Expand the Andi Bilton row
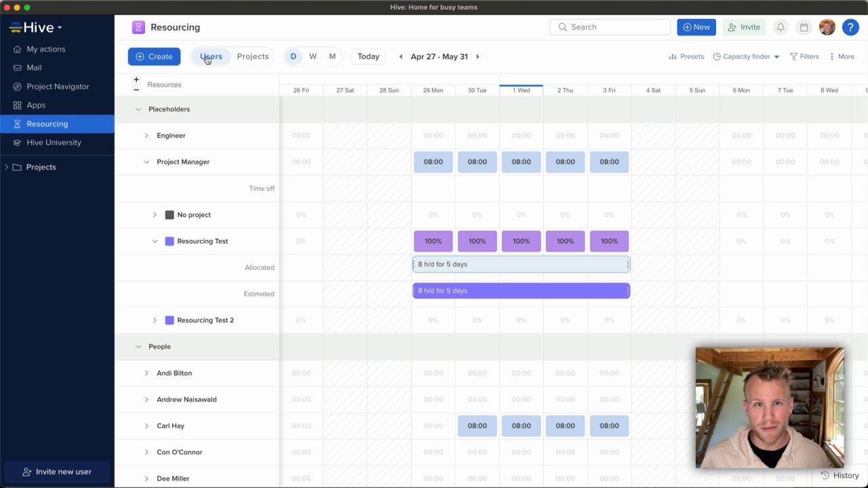868x488 pixels. pos(146,373)
